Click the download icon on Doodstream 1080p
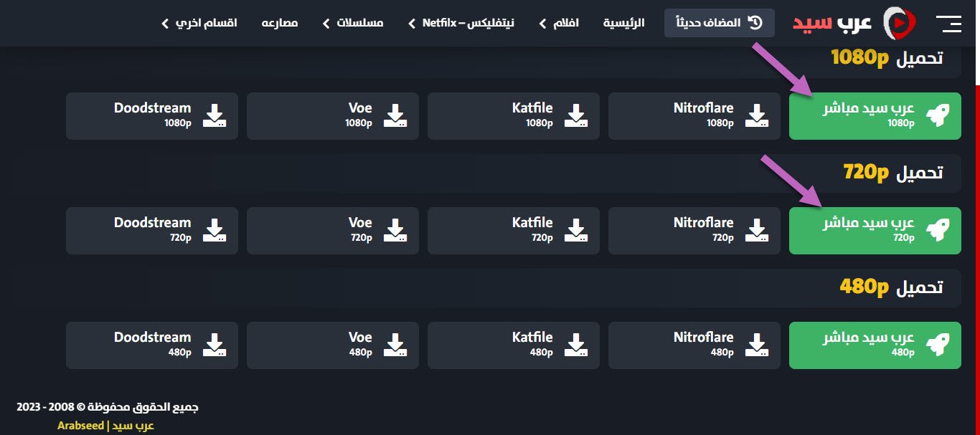 215,115
